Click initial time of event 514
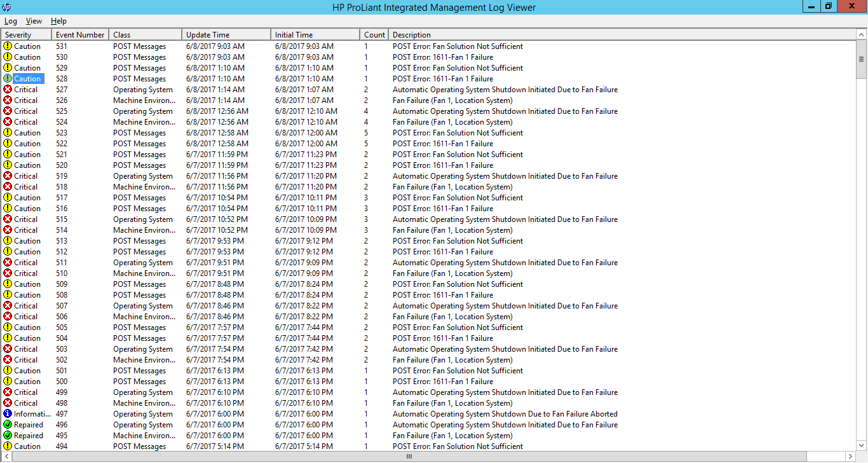This screenshot has width=868, height=463. tap(306, 230)
